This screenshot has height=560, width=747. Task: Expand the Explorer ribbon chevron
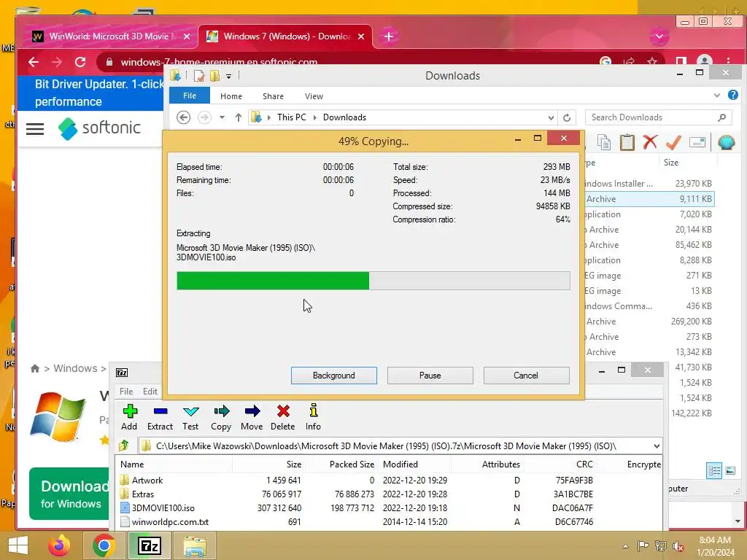coord(716,96)
